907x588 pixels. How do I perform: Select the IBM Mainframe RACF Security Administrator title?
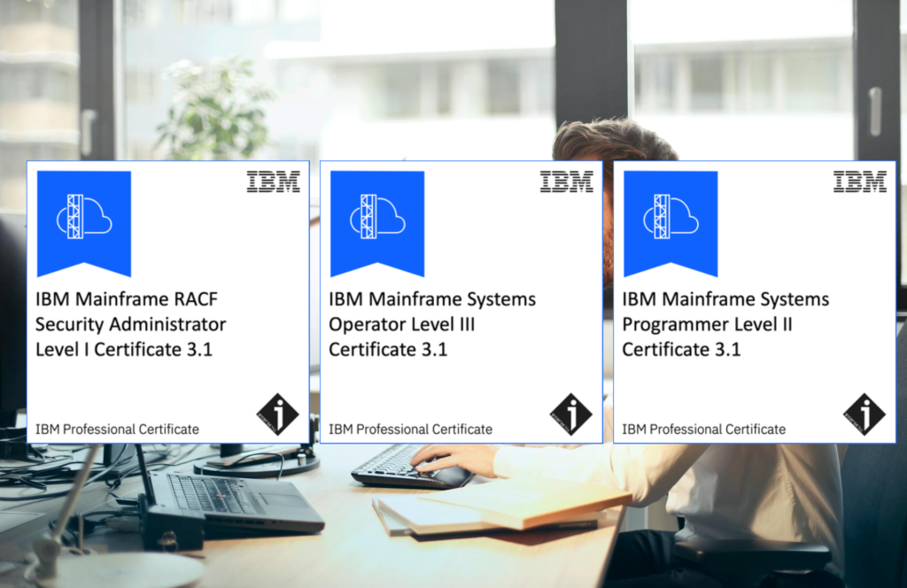point(131,324)
